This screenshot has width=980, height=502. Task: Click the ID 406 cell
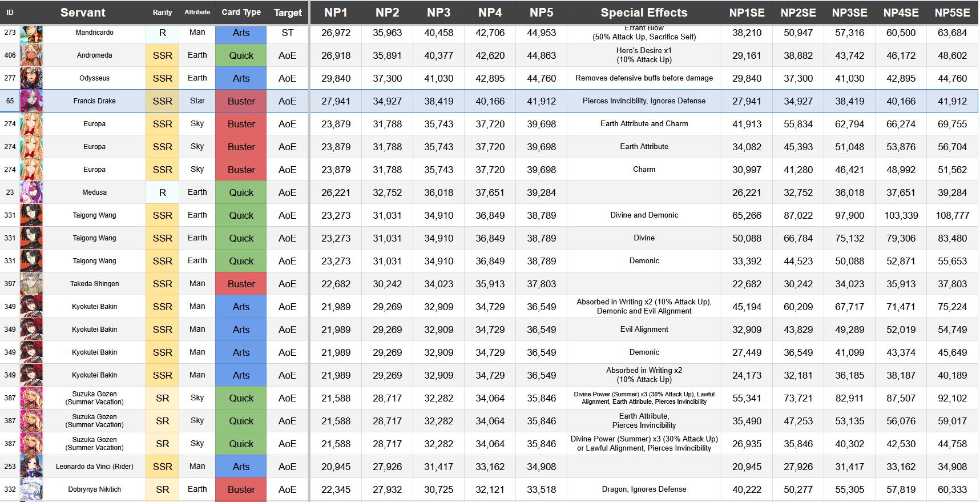(10, 55)
